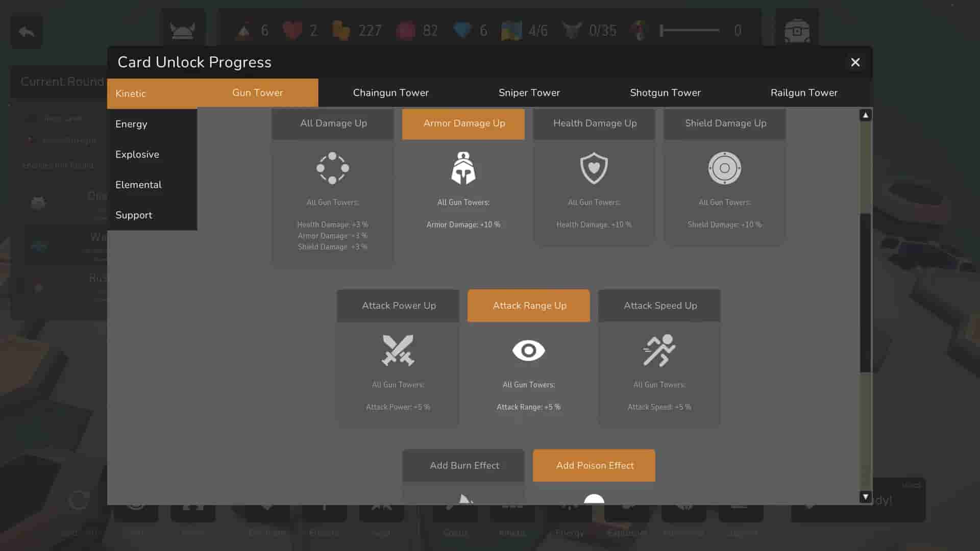Screen dimensions: 980x551
Task: Click the Shield Damage Up round shield icon
Action: tap(724, 168)
